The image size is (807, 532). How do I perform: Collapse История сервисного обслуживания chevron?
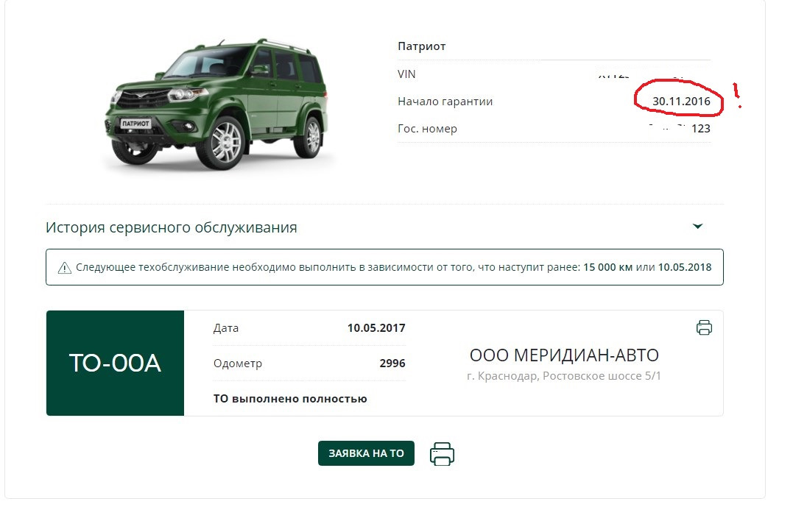pos(697,227)
